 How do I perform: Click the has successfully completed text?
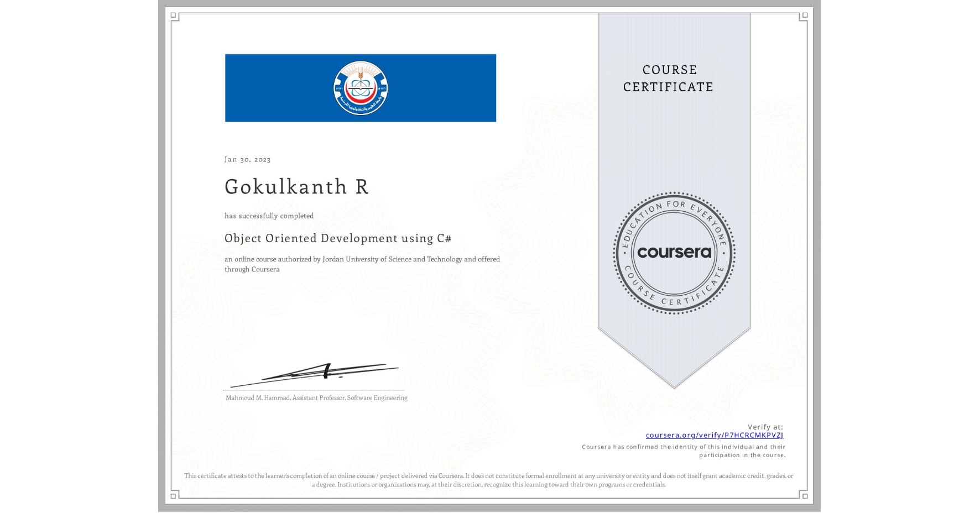point(269,216)
